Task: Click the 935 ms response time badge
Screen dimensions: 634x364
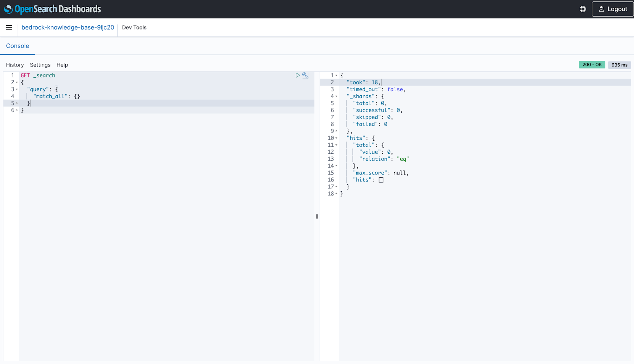Action: [x=619, y=65]
